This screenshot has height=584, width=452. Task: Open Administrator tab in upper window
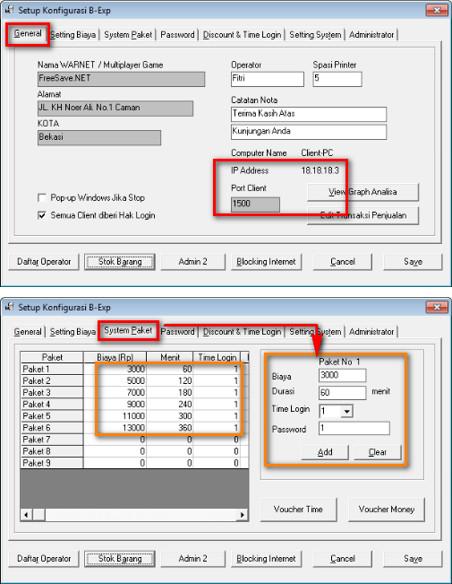pyautogui.click(x=371, y=35)
